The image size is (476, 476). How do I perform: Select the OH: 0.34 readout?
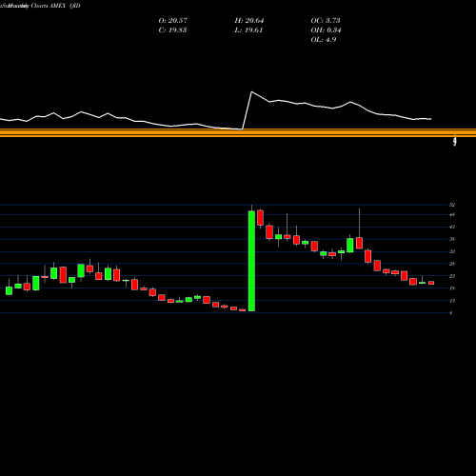tap(326, 30)
